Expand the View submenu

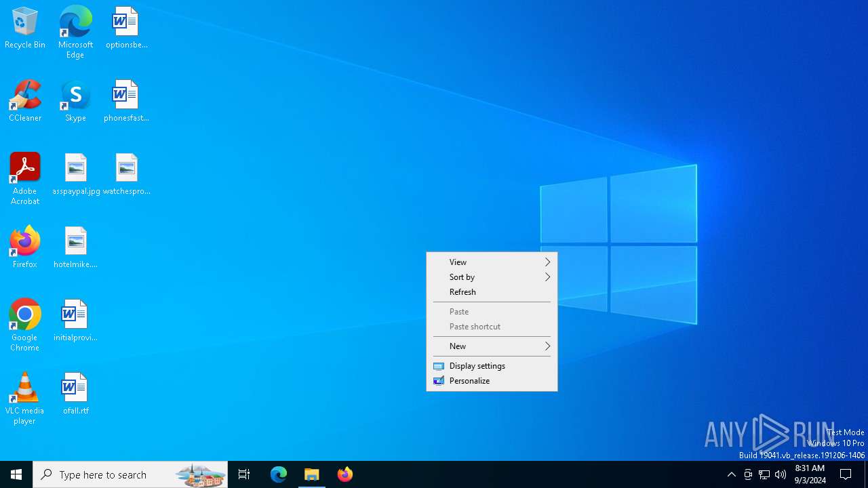click(492, 262)
